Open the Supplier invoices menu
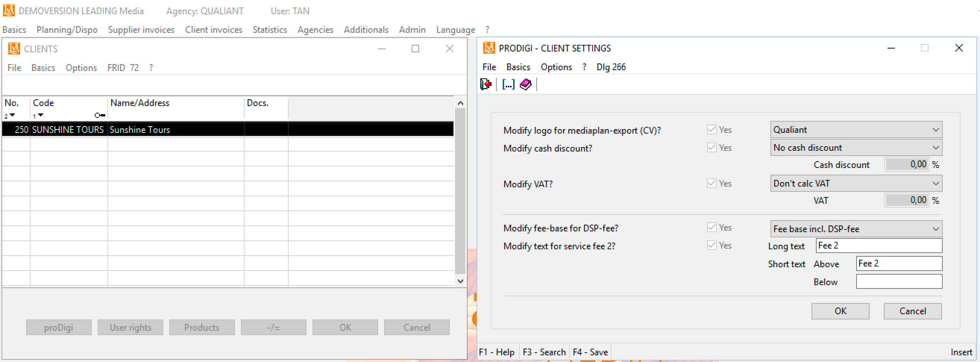 tap(141, 30)
